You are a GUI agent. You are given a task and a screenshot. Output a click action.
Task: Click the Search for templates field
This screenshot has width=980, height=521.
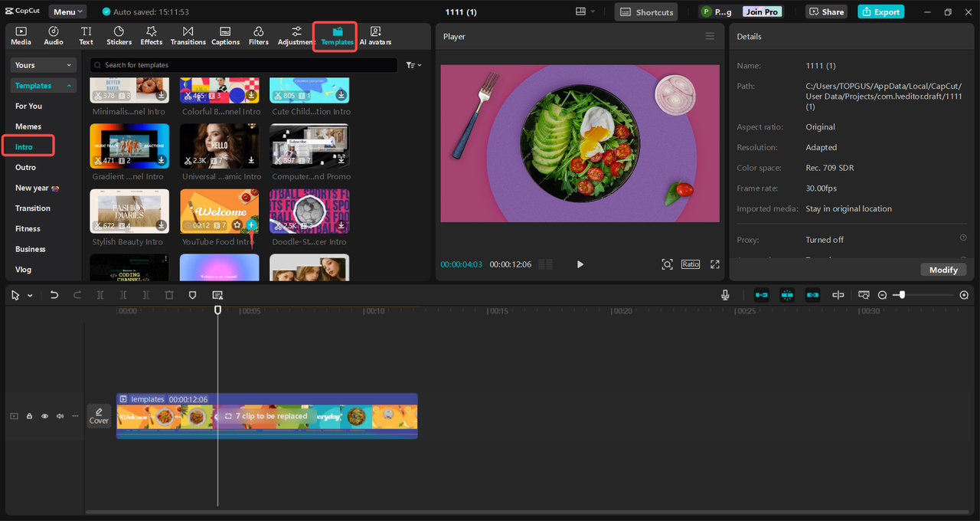click(243, 65)
